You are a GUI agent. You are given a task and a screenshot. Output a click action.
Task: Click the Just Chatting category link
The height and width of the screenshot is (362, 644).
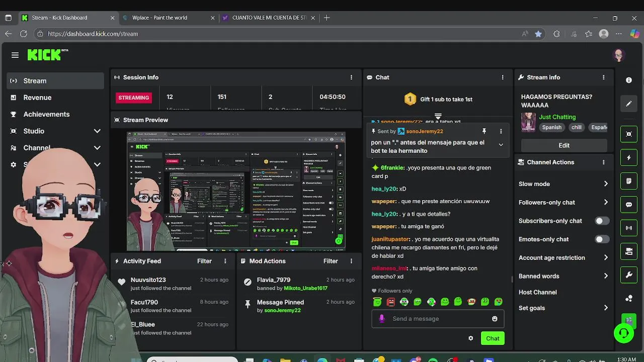[x=557, y=117]
